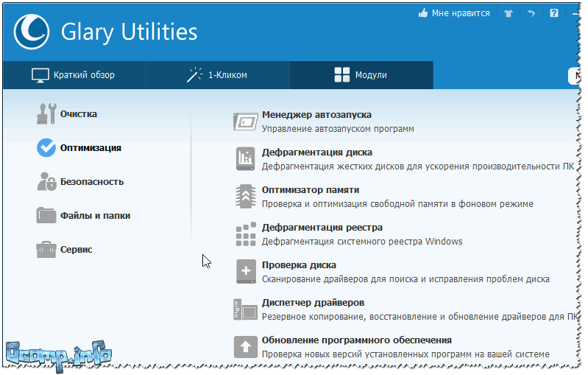Click the Дефрагментация реестра blocks icon
The image size is (588, 375).
[x=246, y=234]
